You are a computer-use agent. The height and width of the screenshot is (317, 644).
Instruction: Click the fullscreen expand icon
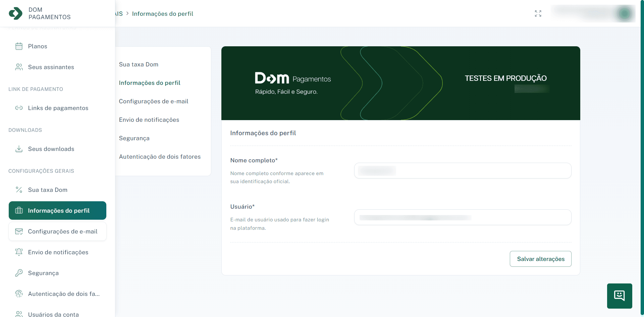tap(538, 13)
